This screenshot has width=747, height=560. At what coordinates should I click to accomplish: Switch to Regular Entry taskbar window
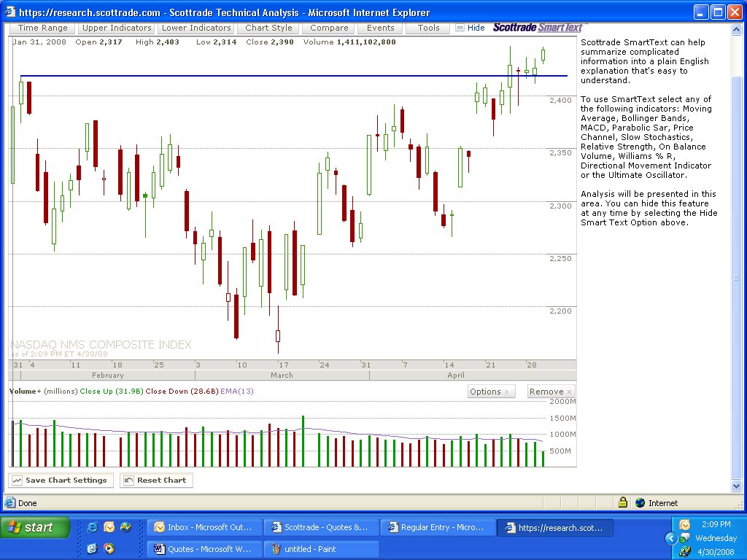click(x=438, y=528)
